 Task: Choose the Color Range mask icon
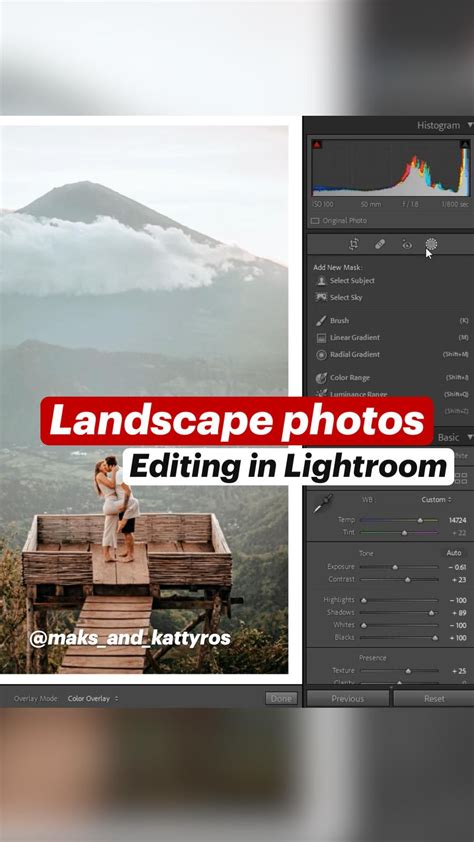(x=321, y=378)
